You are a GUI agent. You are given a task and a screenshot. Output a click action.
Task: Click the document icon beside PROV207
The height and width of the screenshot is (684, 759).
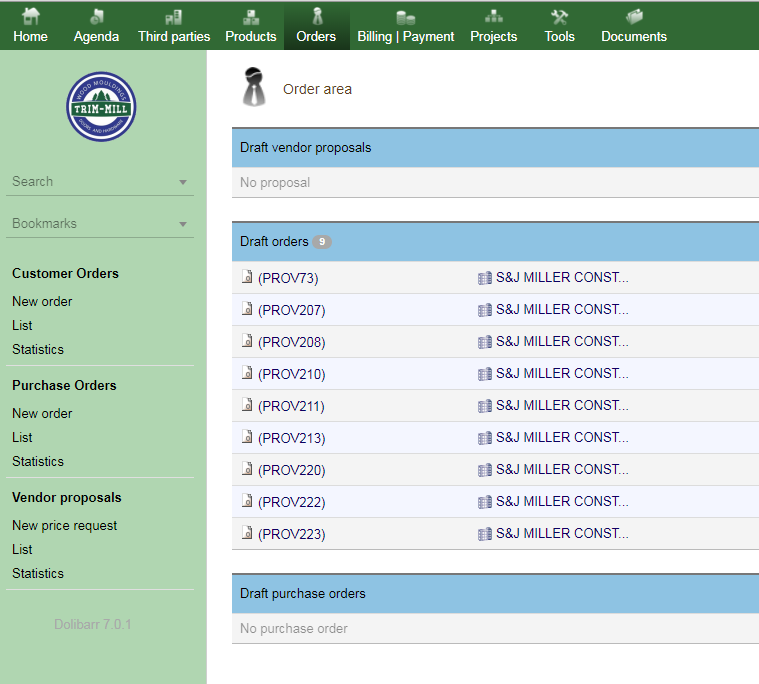tap(247, 308)
